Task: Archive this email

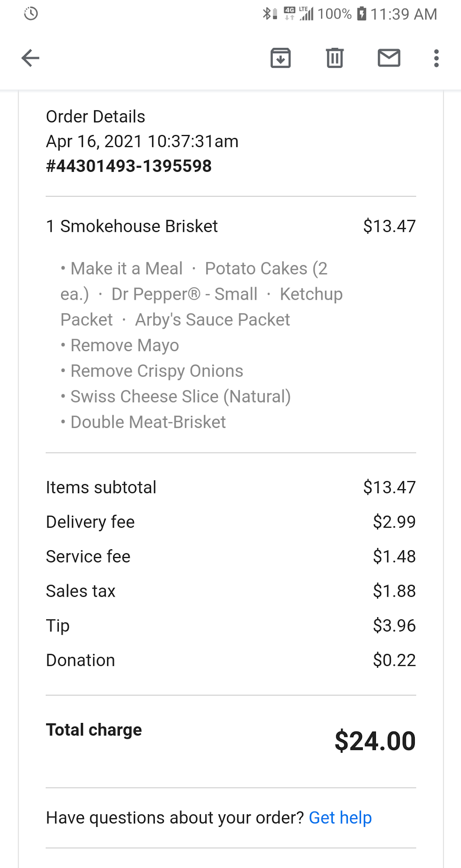Action: point(280,58)
